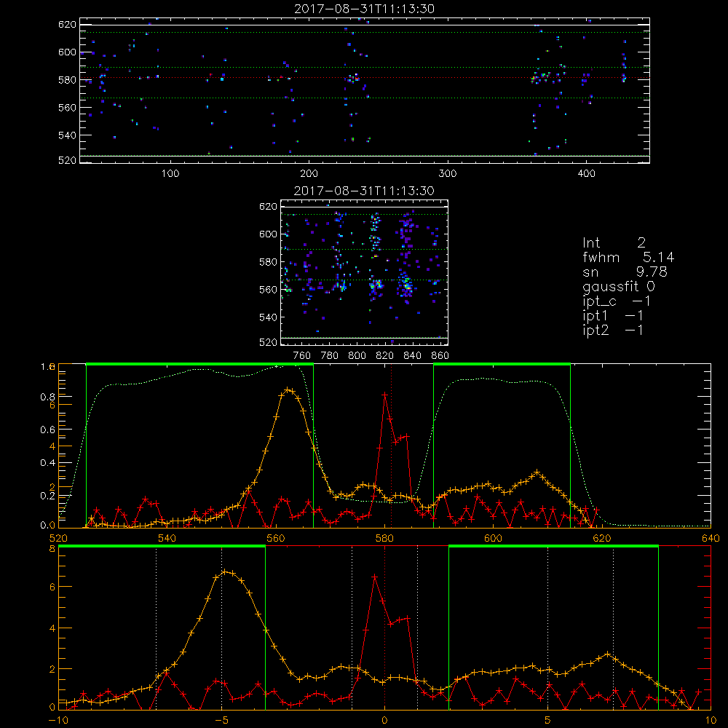Click the 'gaussfit 0' text

tap(619, 286)
